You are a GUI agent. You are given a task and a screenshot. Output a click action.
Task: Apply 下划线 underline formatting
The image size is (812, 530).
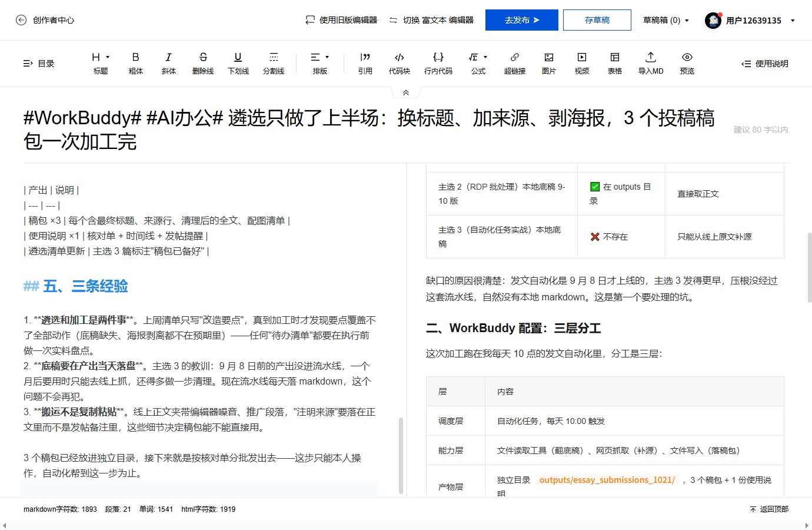tap(238, 64)
